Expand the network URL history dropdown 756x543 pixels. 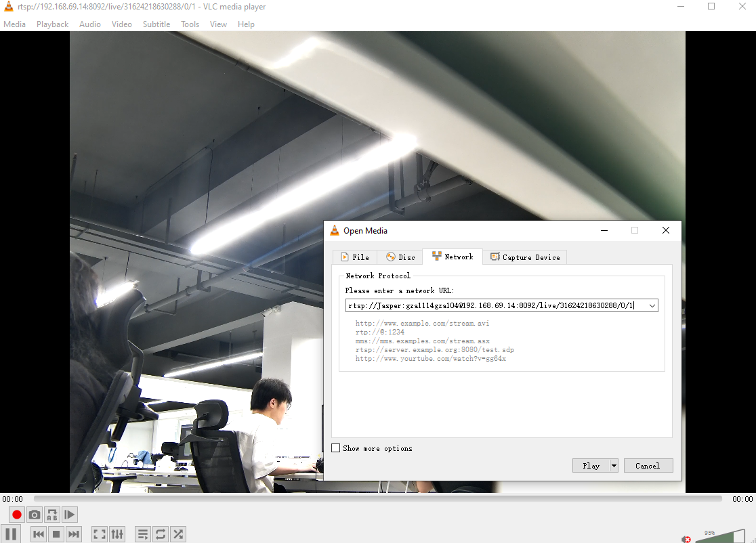pyautogui.click(x=652, y=305)
